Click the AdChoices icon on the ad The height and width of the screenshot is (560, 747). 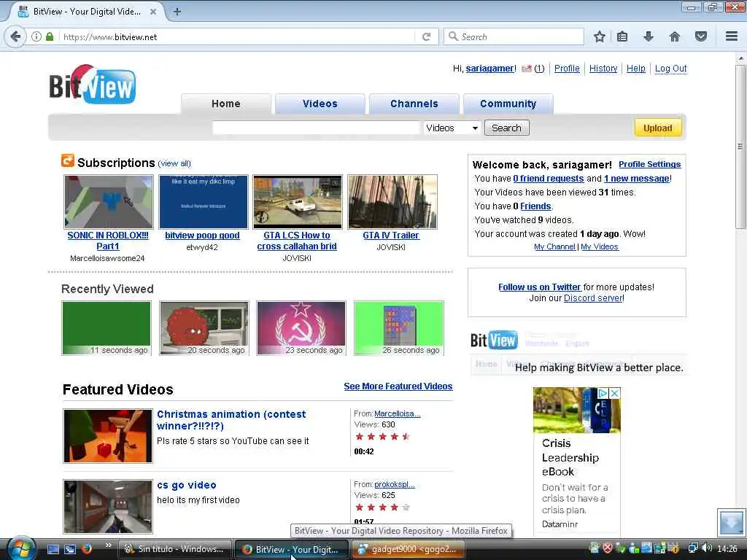tap(603, 393)
